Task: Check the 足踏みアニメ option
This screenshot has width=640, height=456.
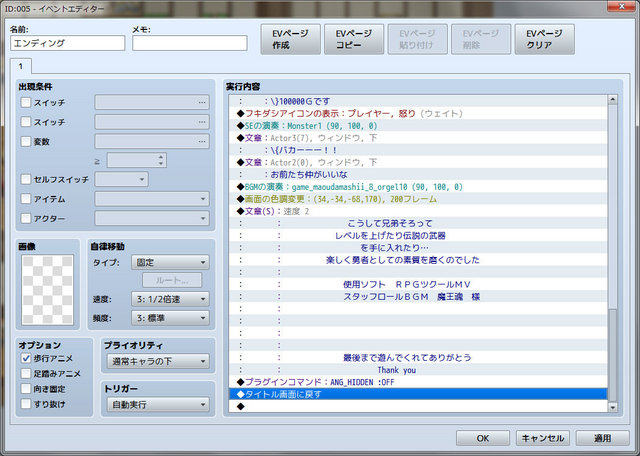Action: (x=26, y=373)
